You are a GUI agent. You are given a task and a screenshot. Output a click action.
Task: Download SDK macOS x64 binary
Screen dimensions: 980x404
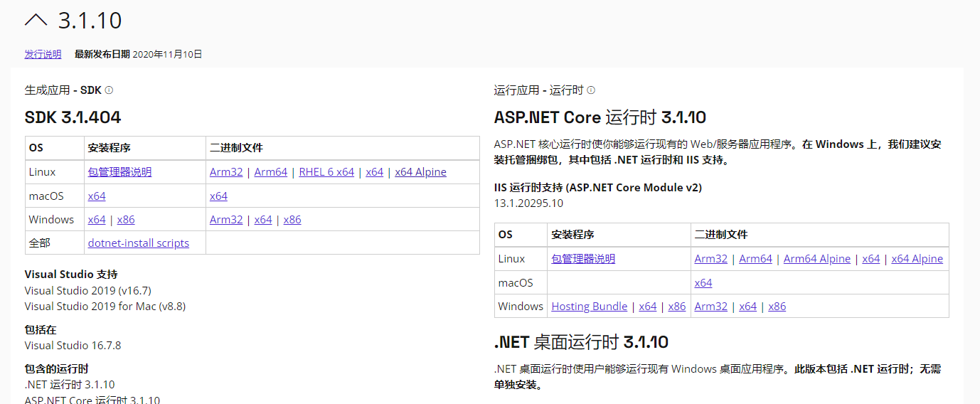click(x=218, y=196)
